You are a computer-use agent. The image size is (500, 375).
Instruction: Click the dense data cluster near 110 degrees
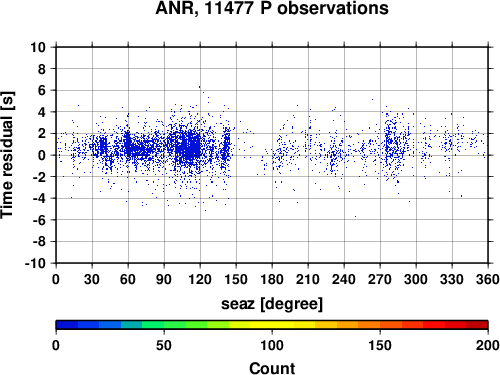point(188,146)
